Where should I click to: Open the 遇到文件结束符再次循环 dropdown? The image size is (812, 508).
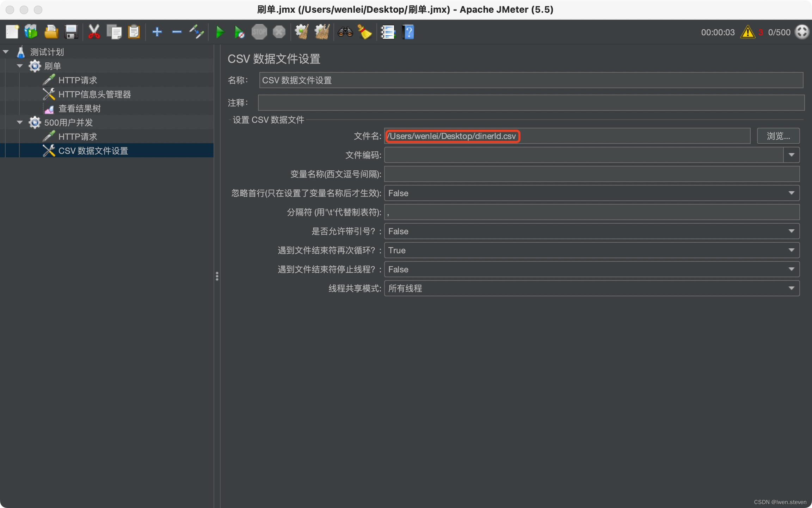click(592, 250)
